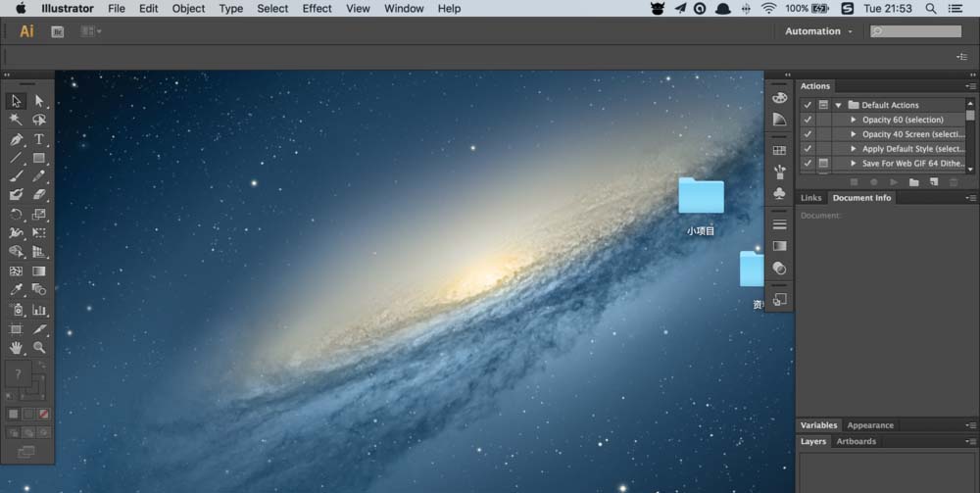Switch to the Links tab
Viewport: 980px width, 493px height.
pyautogui.click(x=811, y=198)
